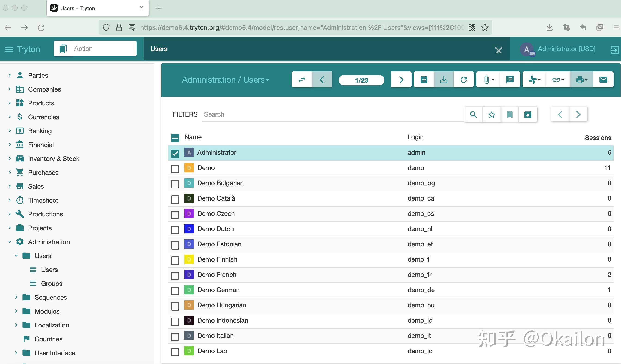
Task: Collapse the Administration tree node
Action: point(10,242)
